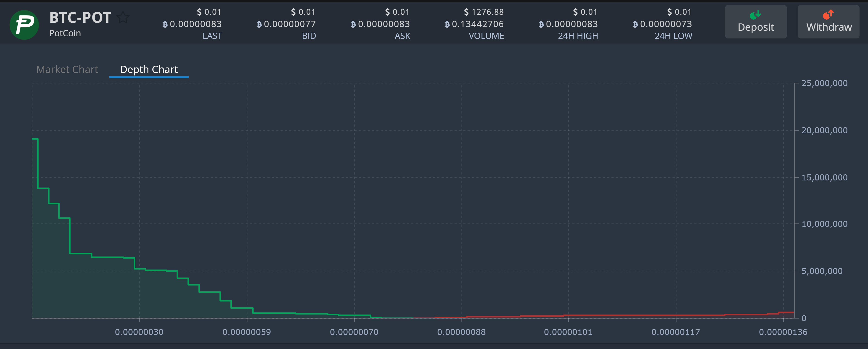Click the red withdraw arrow icon
The image size is (868, 349).
(x=828, y=15)
